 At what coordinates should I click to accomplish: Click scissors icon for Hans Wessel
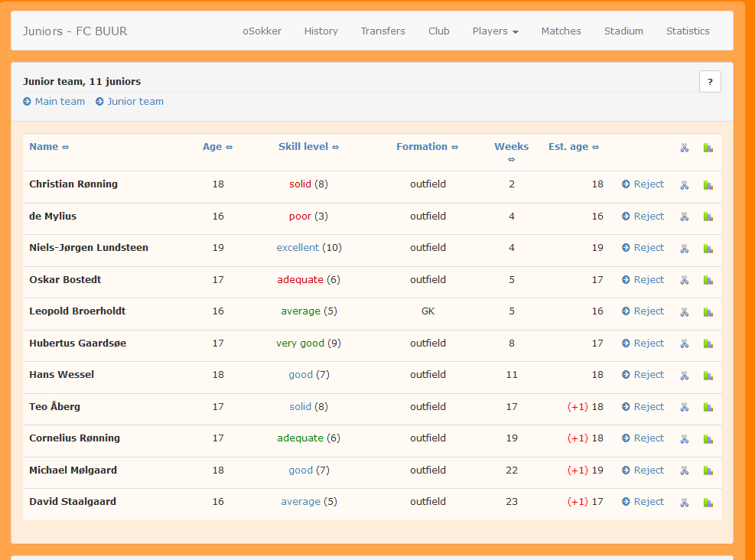click(684, 376)
